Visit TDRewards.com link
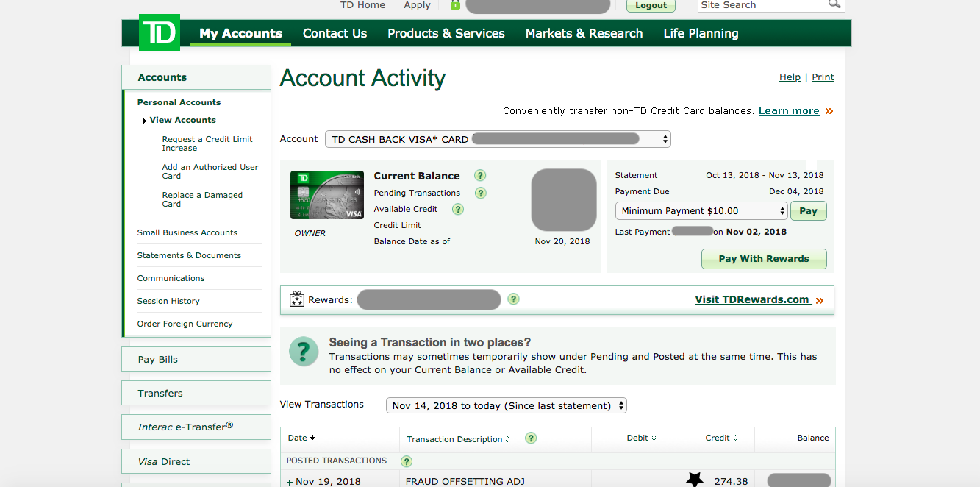 coord(752,299)
